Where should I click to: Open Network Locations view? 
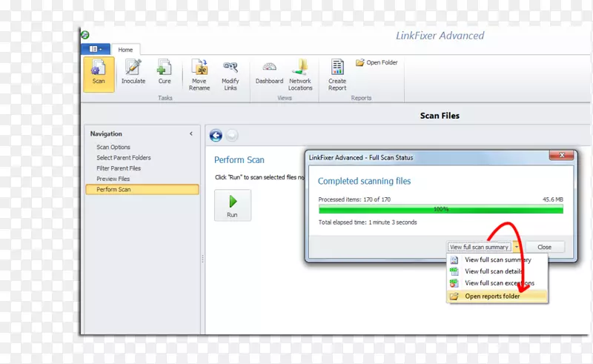(300, 75)
